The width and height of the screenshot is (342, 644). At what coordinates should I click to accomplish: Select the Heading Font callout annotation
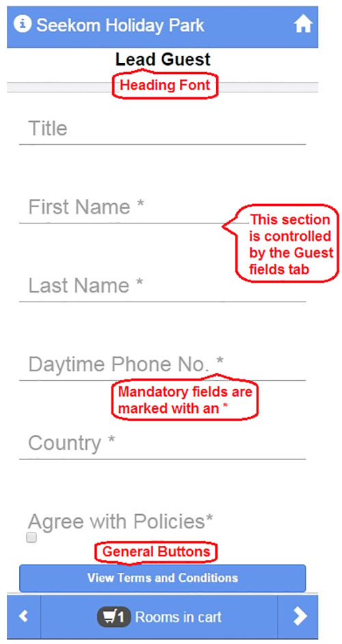(165, 85)
